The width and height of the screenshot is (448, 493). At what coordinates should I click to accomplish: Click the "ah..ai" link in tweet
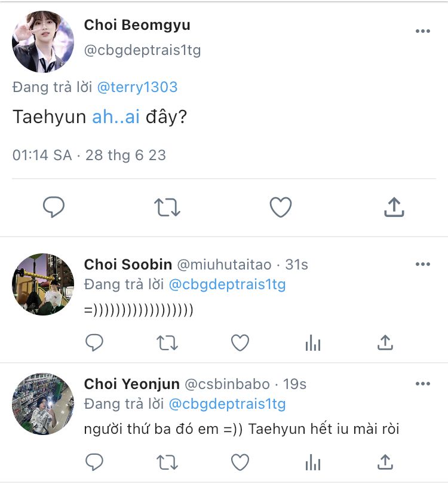coord(116,117)
